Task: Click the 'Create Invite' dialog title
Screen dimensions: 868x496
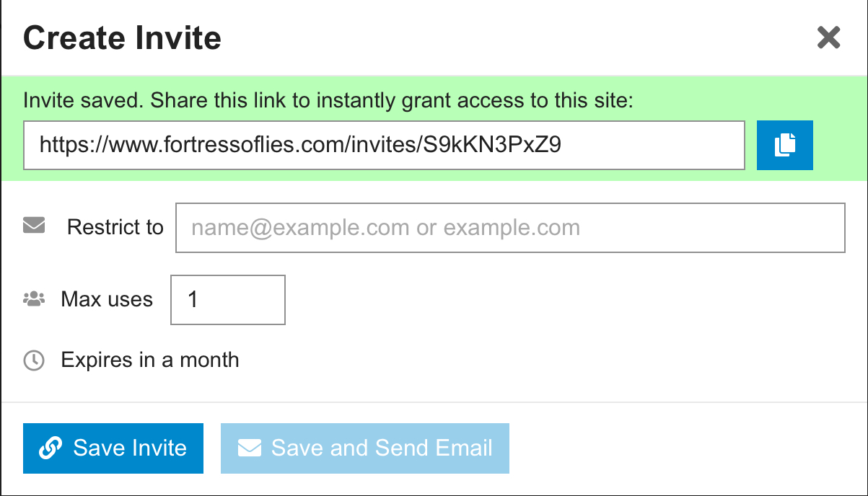Action: pyautogui.click(x=122, y=37)
